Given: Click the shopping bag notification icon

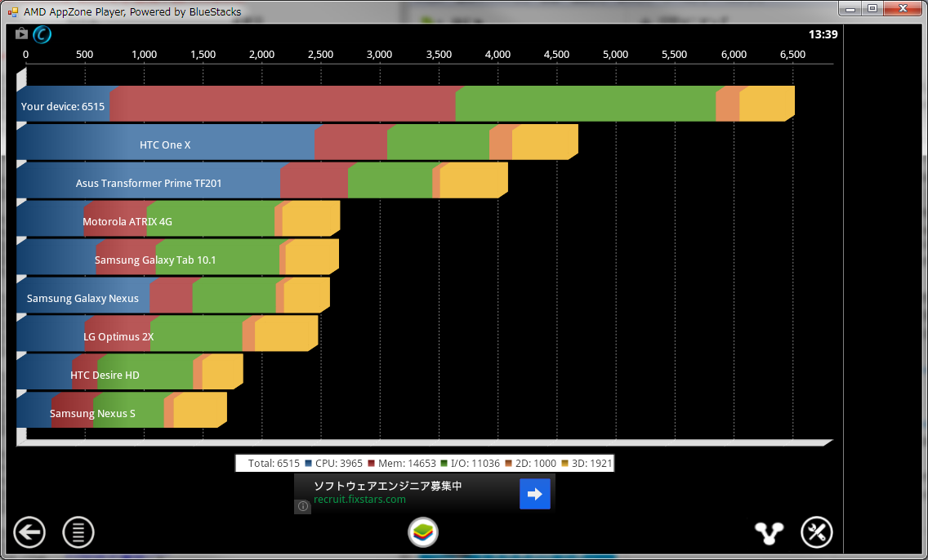Looking at the screenshot, I should (x=21, y=33).
